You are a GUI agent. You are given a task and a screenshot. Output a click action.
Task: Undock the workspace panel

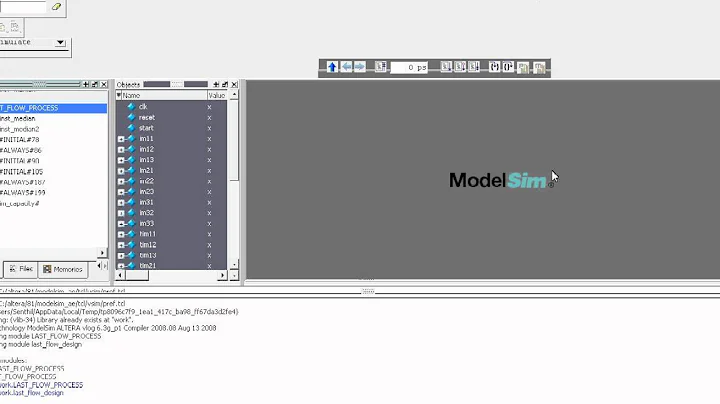pyautogui.click(x=95, y=84)
